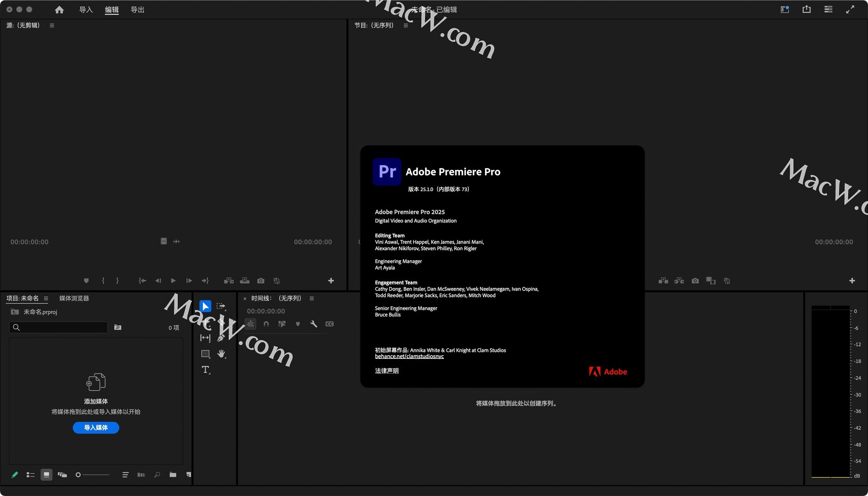Viewport: 868px width, 496px height.
Task: Create New Bin folder icon
Action: [x=173, y=474]
